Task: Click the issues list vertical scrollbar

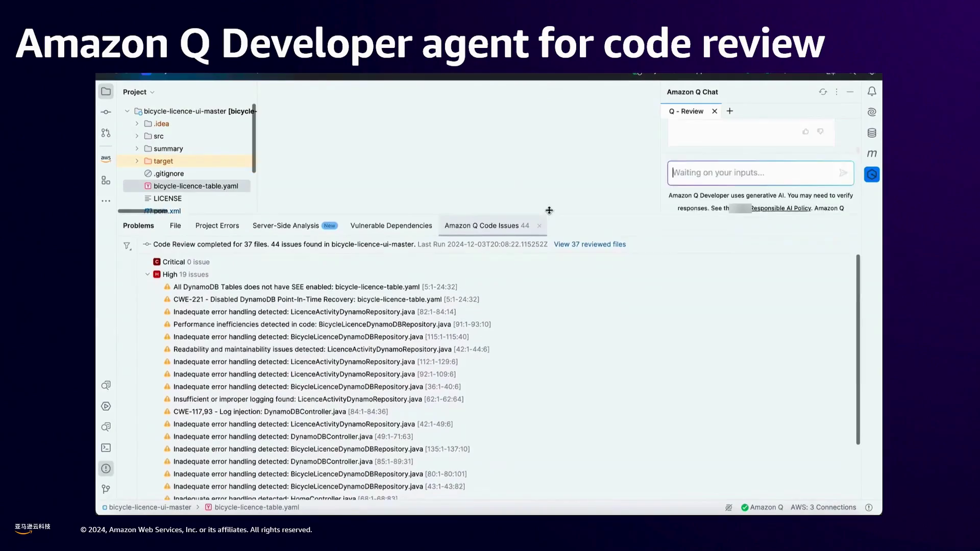Action: pos(857,349)
